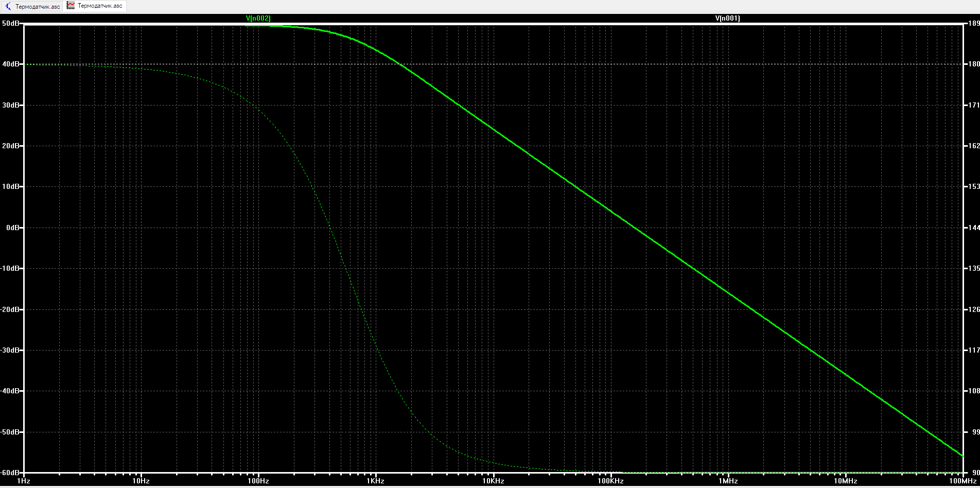
Task: Click the -40dB magnitude axis label
Action: (10, 391)
